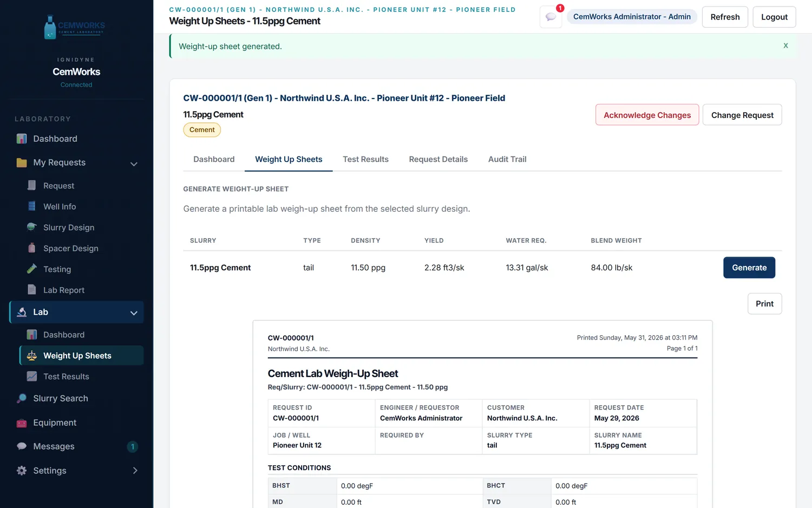Open the Test Results tab
Image resolution: width=812 pixels, height=508 pixels.
tap(365, 159)
